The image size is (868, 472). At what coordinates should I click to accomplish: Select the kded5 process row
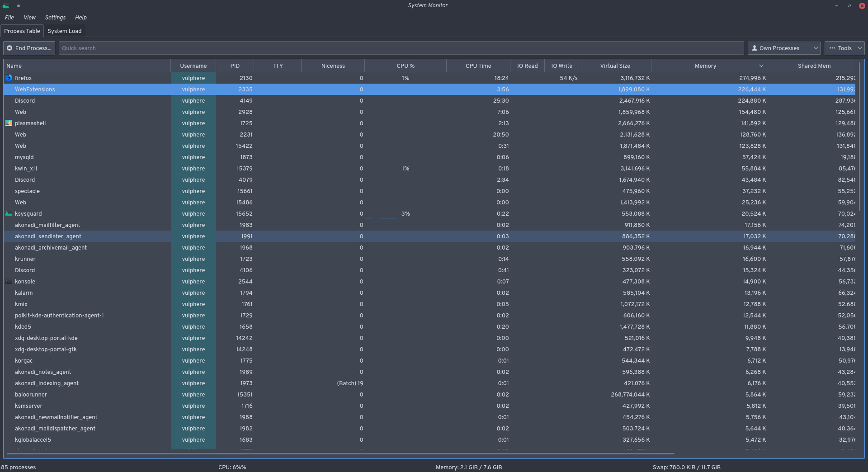[430, 326]
